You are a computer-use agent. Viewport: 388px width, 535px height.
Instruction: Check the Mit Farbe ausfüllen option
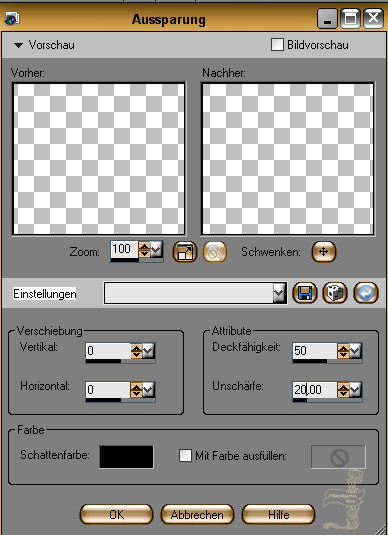pos(185,456)
